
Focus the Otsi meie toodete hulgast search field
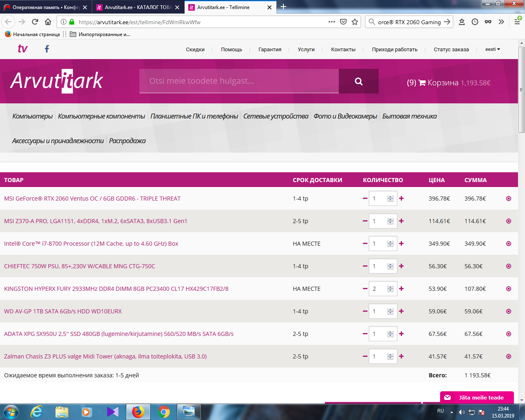(239, 81)
